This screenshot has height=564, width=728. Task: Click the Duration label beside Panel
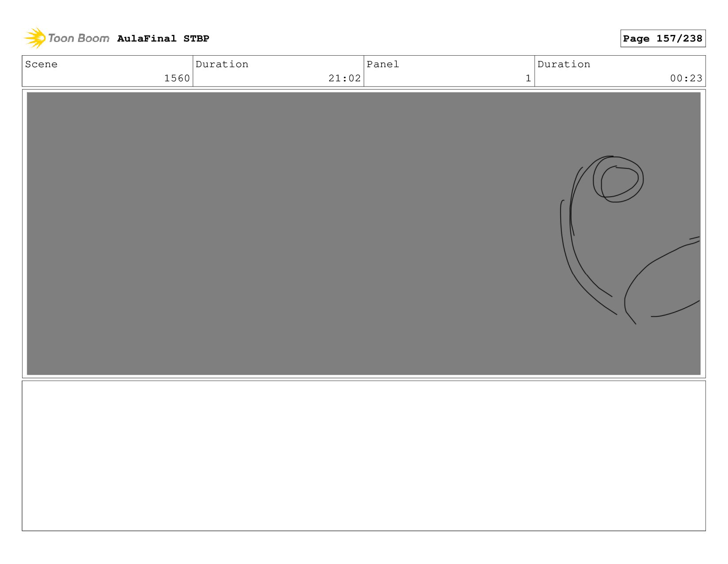pyautogui.click(x=564, y=64)
